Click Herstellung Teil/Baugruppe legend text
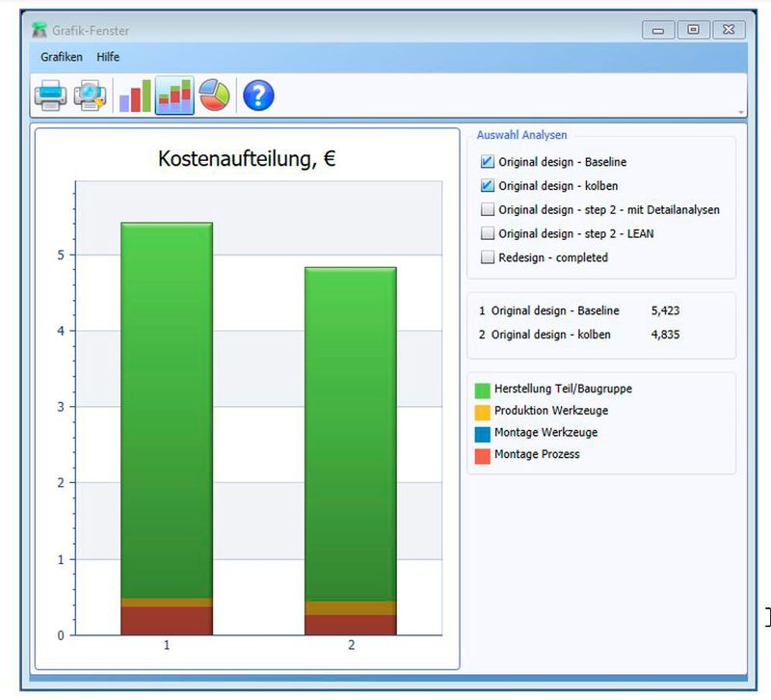The image size is (771, 700). [564, 389]
